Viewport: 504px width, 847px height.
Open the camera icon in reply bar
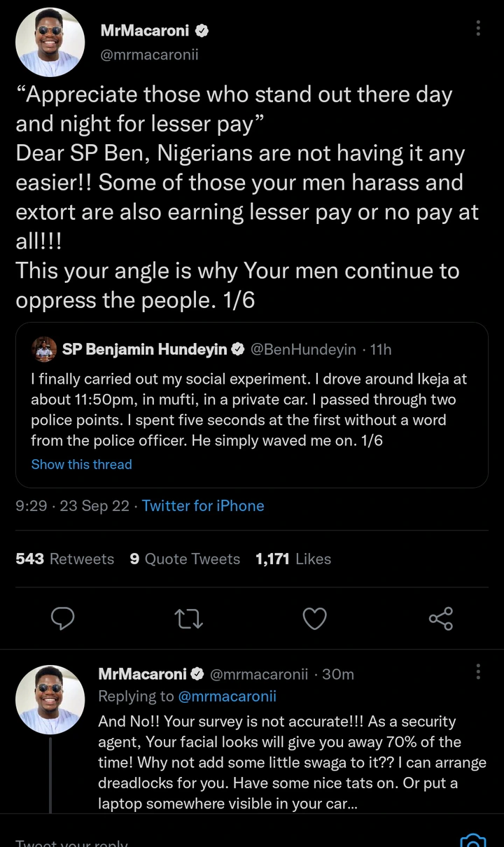point(473,840)
